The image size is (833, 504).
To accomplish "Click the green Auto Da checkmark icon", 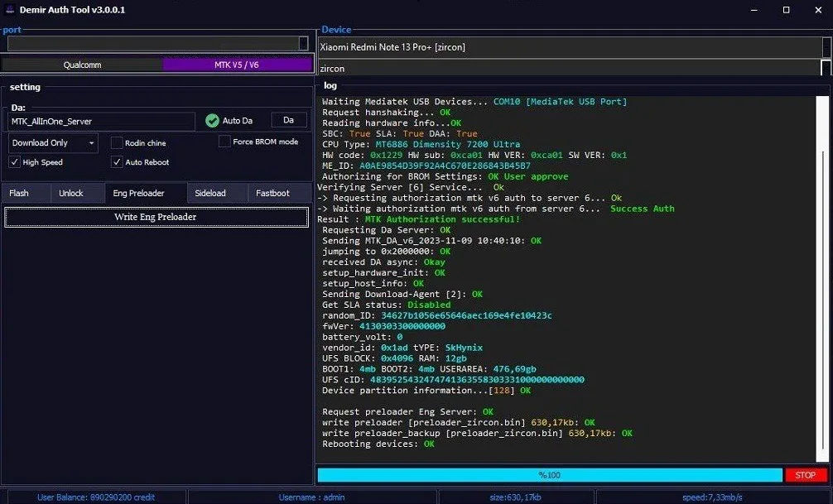I will (x=212, y=121).
